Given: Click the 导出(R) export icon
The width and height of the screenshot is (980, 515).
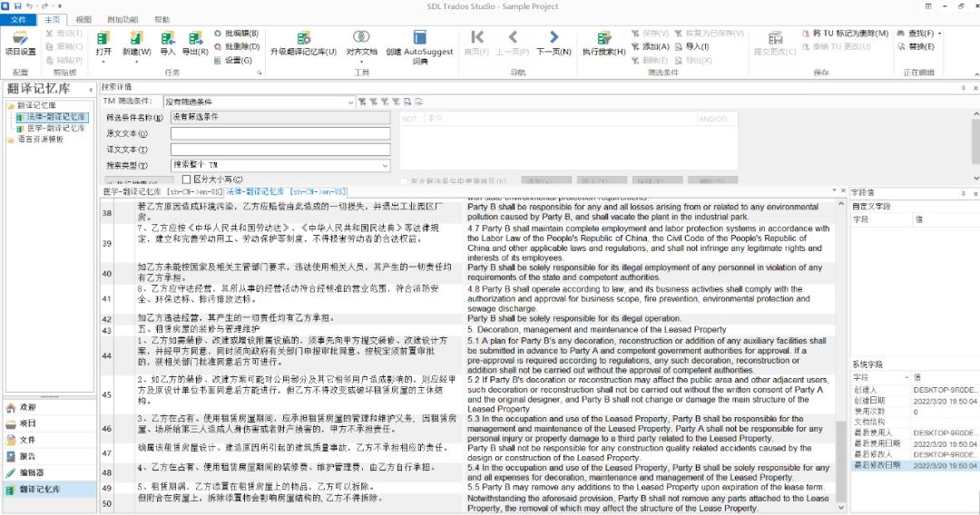Looking at the screenshot, I should [x=195, y=44].
